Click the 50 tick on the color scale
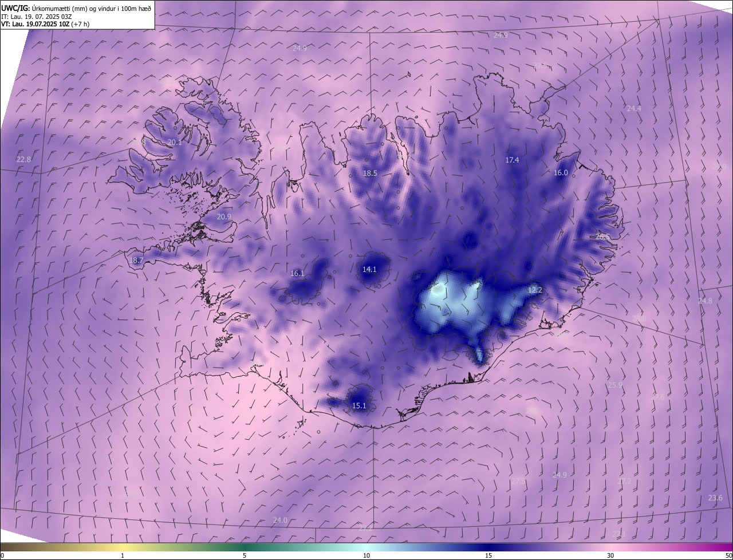The image size is (733, 560). (x=728, y=556)
